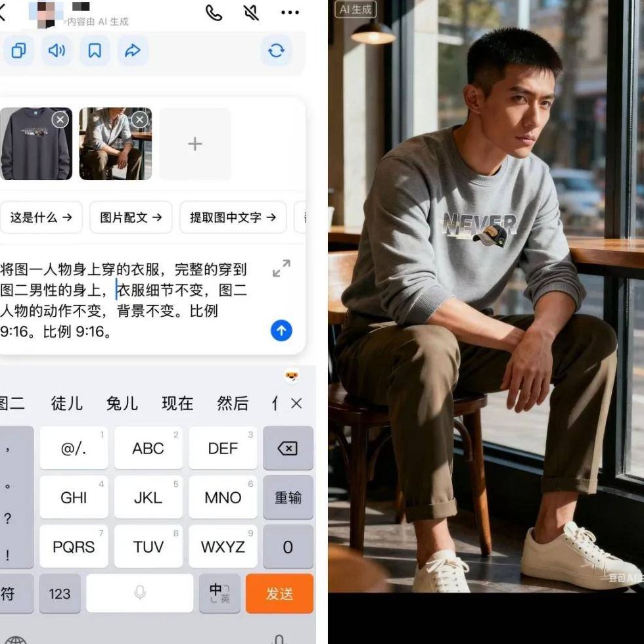The image size is (644, 644).
Task: Copy the AI response
Action: pos(18,51)
